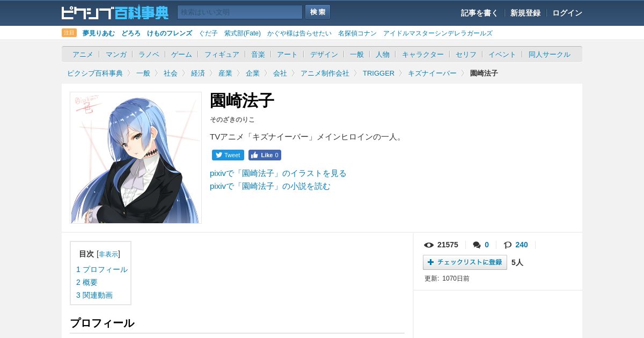Screen dimensions: 644x338
Task: Open trending topic けものフレンズ
Action: tap(170, 33)
